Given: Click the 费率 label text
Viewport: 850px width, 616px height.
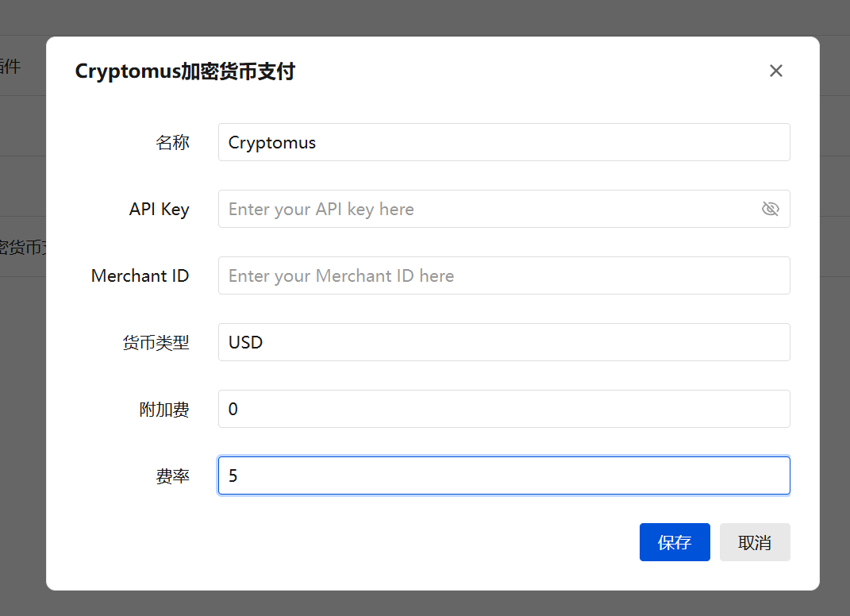Looking at the screenshot, I should [x=172, y=475].
